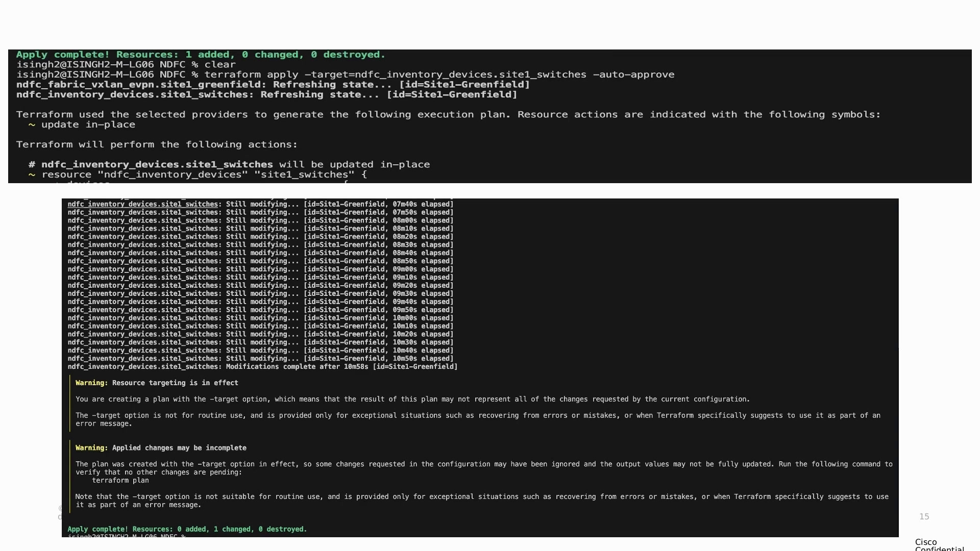This screenshot has height=551, width=980.
Task: Click the Still modifying line at 09m20s elapsed
Action: [260, 286]
